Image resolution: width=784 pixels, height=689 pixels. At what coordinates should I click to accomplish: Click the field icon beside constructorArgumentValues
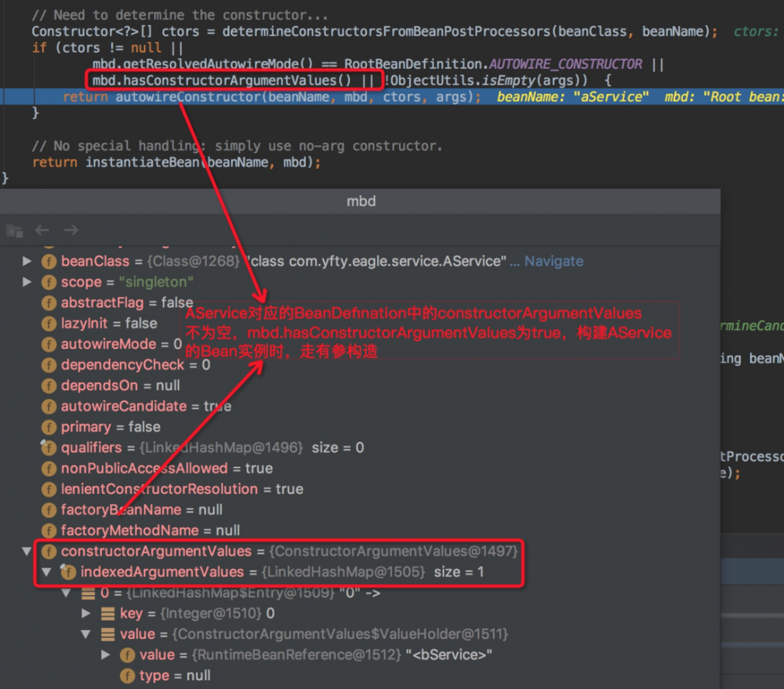click(x=49, y=552)
